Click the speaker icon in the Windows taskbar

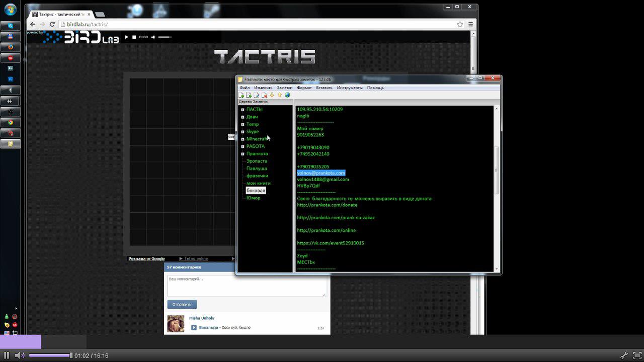point(11,90)
